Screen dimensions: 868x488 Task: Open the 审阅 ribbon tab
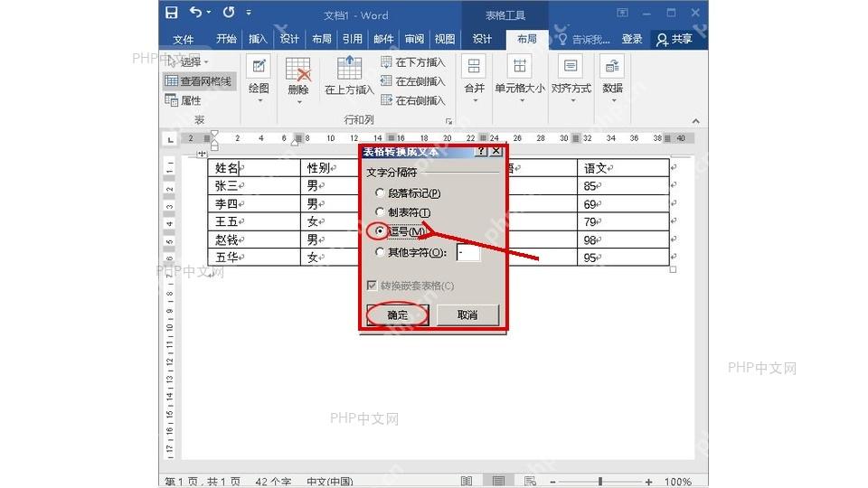[x=414, y=39]
